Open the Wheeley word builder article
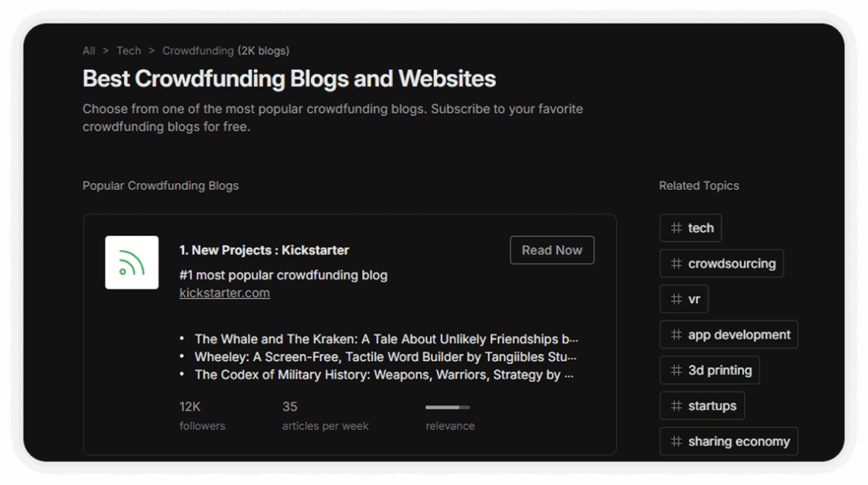The width and height of the screenshot is (868, 485). click(383, 356)
